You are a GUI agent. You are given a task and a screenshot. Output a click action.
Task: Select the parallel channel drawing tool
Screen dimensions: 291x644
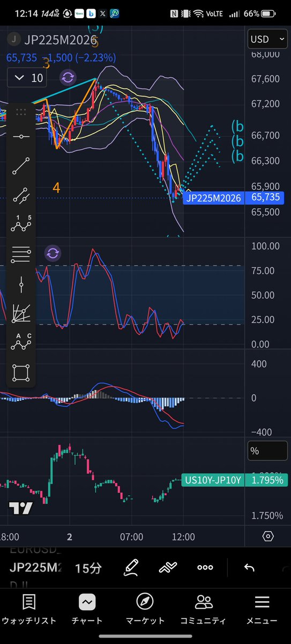click(21, 196)
